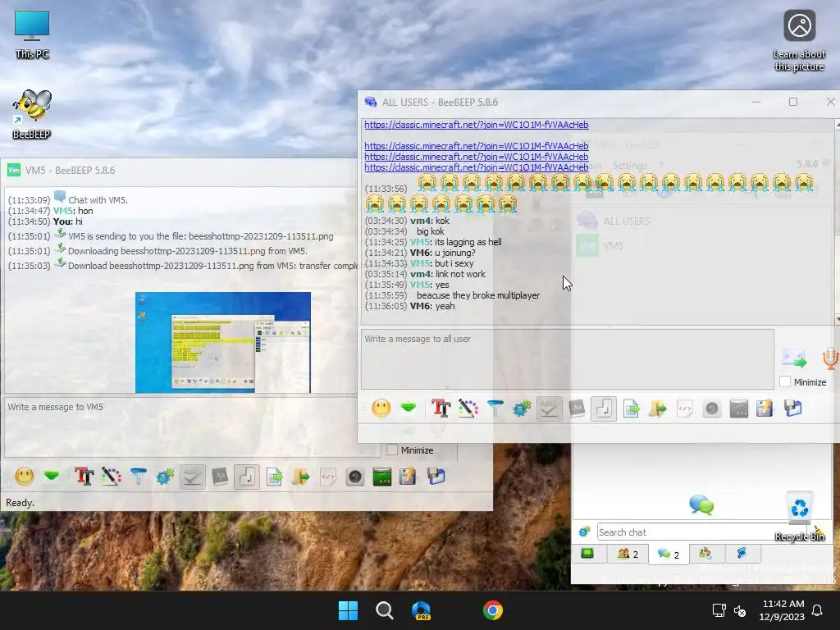Click code snippet </> icon in VM5 toolbar
Image resolution: width=840 pixels, height=630 pixels.
click(328, 477)
